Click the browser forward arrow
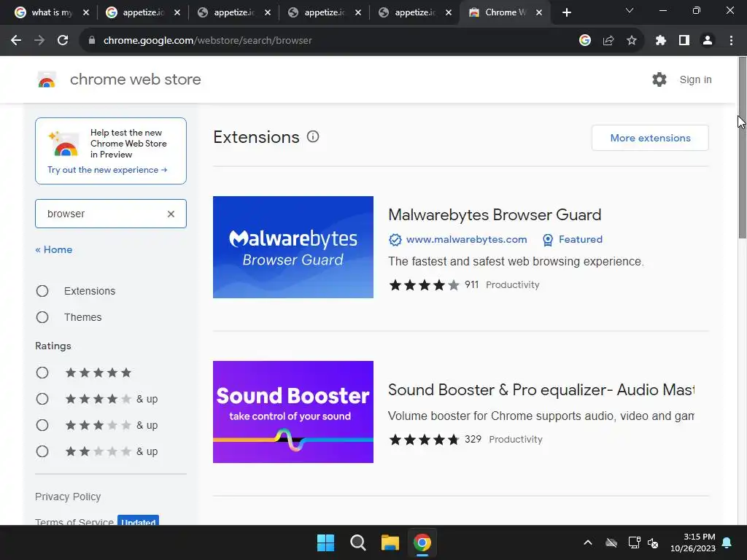 pos(39,41)
